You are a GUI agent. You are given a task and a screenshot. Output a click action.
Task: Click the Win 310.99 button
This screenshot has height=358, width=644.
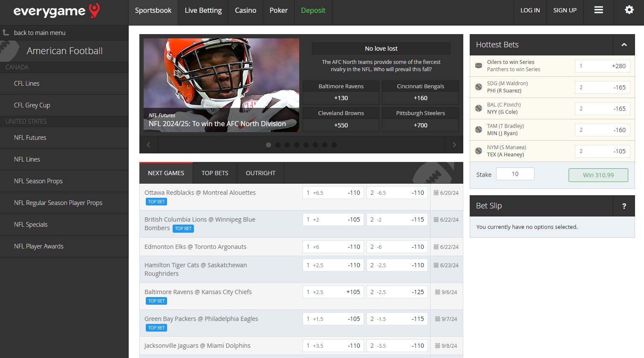tap(598, 175)
